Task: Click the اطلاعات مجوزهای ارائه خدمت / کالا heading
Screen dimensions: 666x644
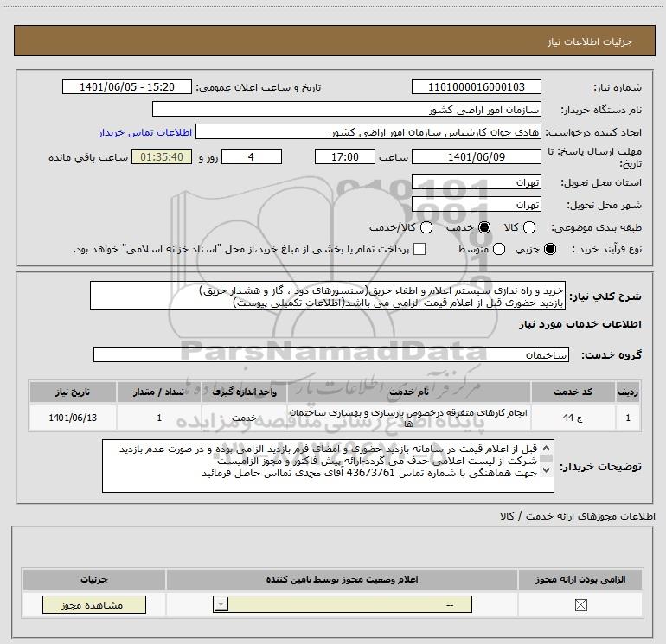Action: [x=577, y=516]
